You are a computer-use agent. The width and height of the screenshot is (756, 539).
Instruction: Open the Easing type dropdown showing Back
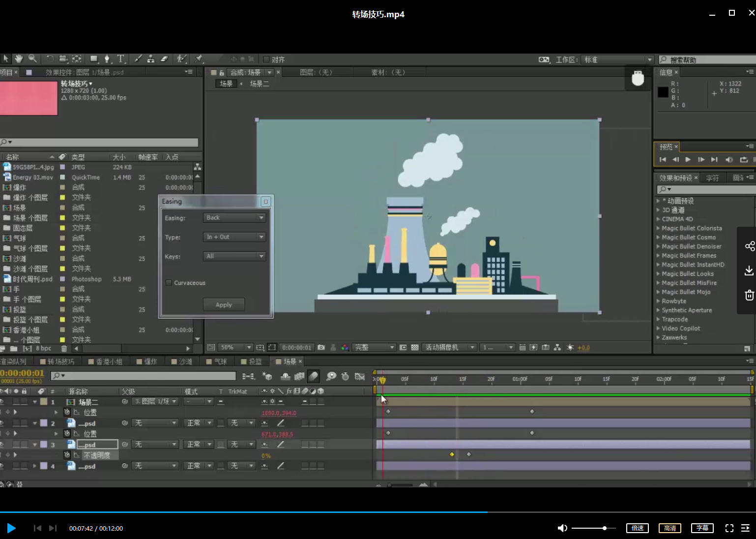click(234, 218)
